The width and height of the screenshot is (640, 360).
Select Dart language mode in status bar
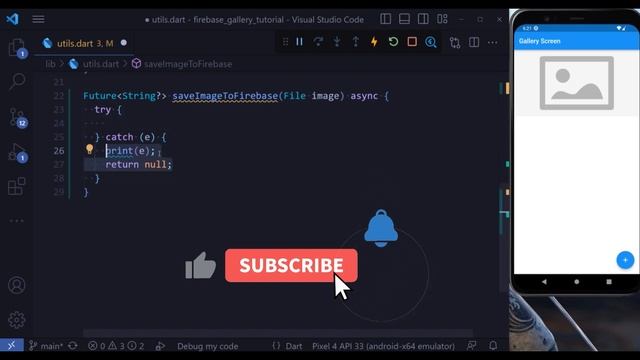(294, 346)
